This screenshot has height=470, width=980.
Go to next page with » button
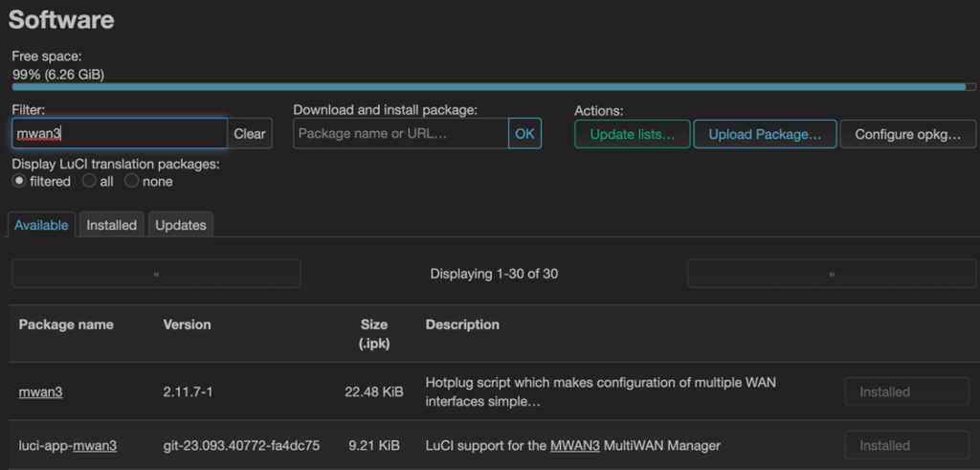832,274
